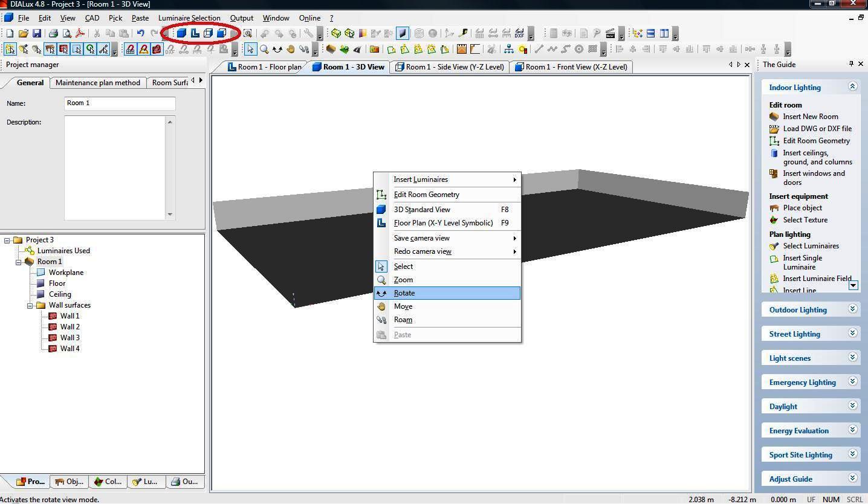
Task: Expand the Light scenes section
Action: tap(853, 357)
